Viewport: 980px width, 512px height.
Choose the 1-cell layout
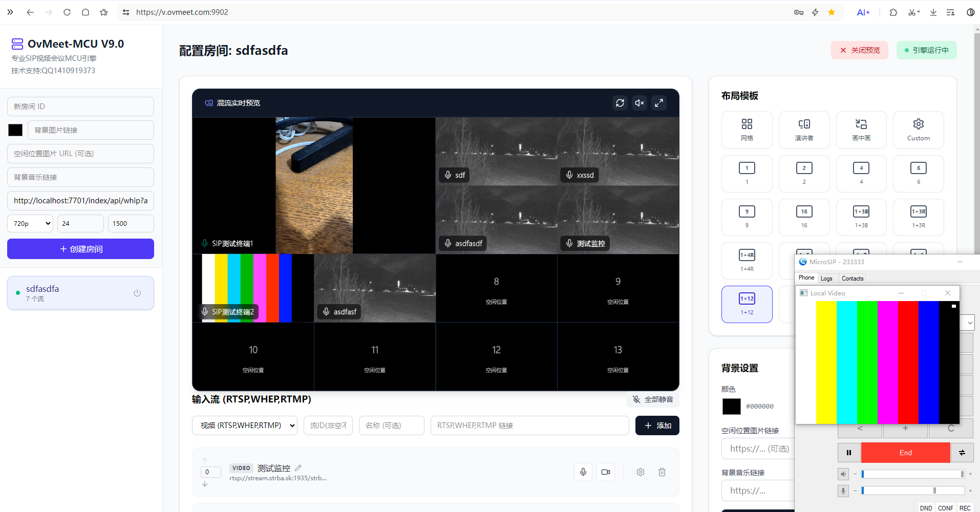tap(747, 174)
